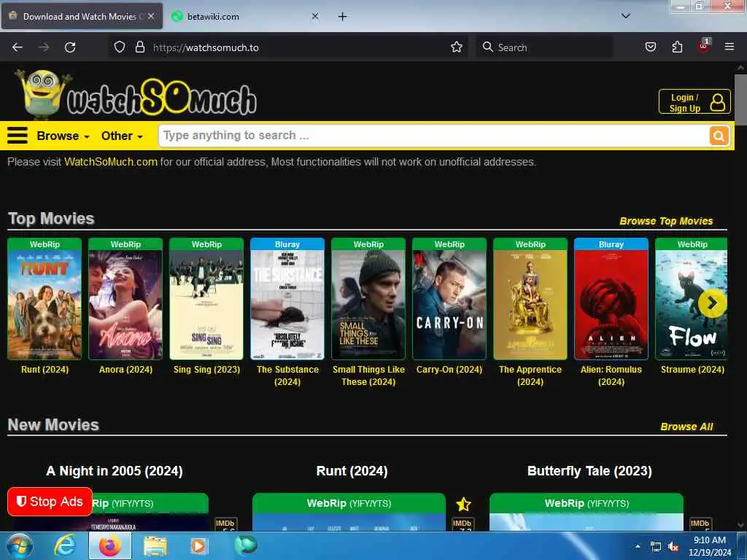Go back with the browser back arrow
Image resolution: width=747 pixels, height=560 pixels.
[x=18, y=47]
